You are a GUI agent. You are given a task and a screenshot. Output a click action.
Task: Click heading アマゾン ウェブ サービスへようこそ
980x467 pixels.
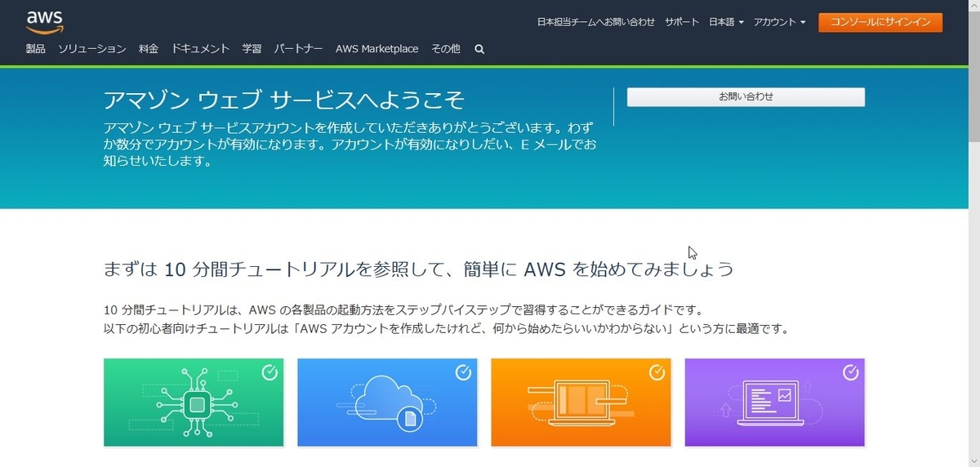(284, 100)
